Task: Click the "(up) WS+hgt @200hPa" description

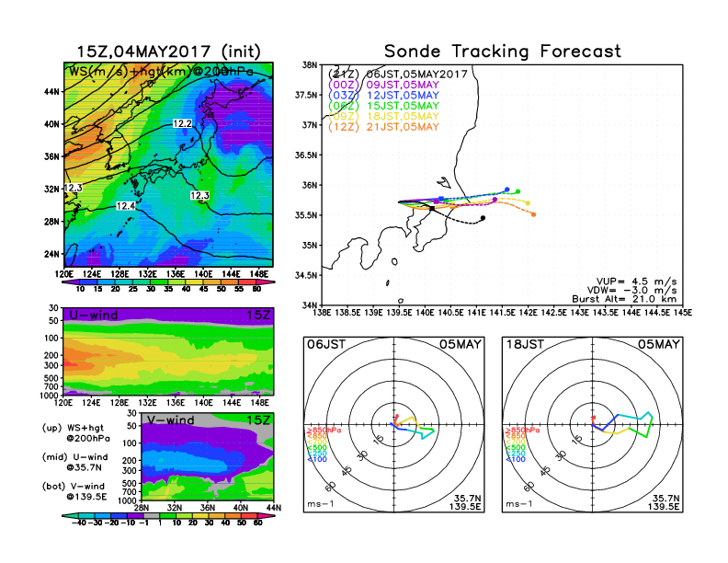Action: 75,433
